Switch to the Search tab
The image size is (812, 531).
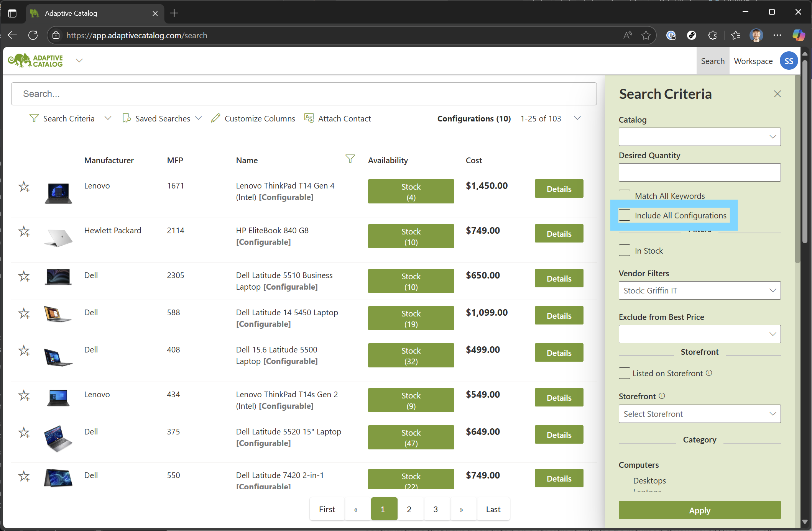click(713, 61)
